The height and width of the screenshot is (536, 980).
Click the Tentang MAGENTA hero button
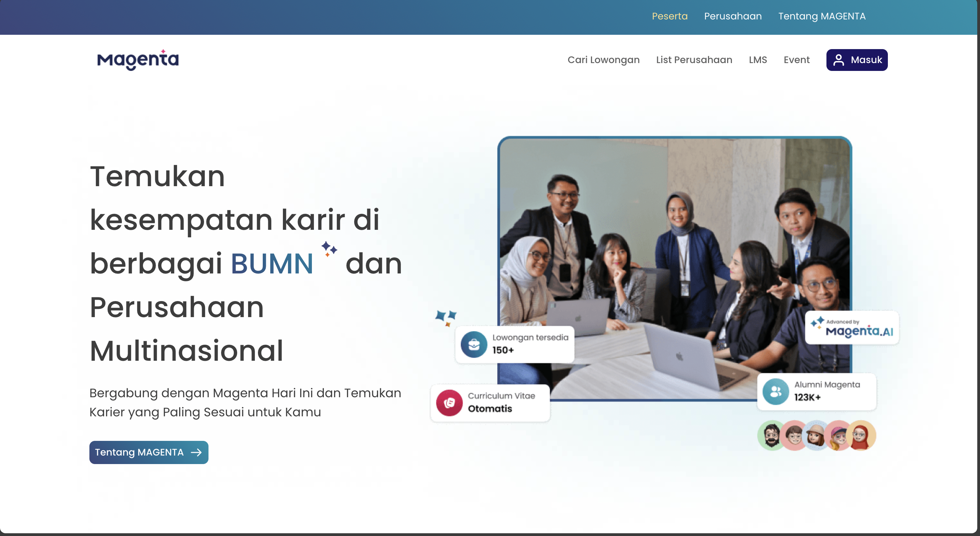[149, 452]
